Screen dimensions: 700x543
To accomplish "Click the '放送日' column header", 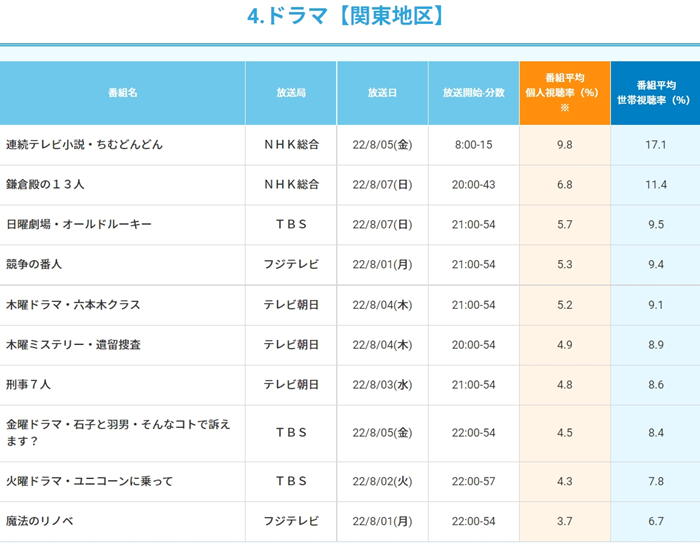I will [382, 93].
